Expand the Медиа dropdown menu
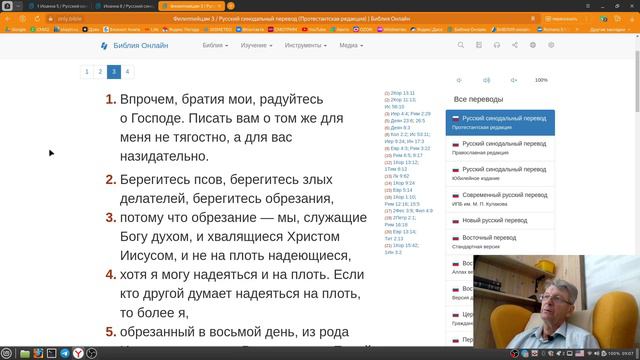 (351, 45)
